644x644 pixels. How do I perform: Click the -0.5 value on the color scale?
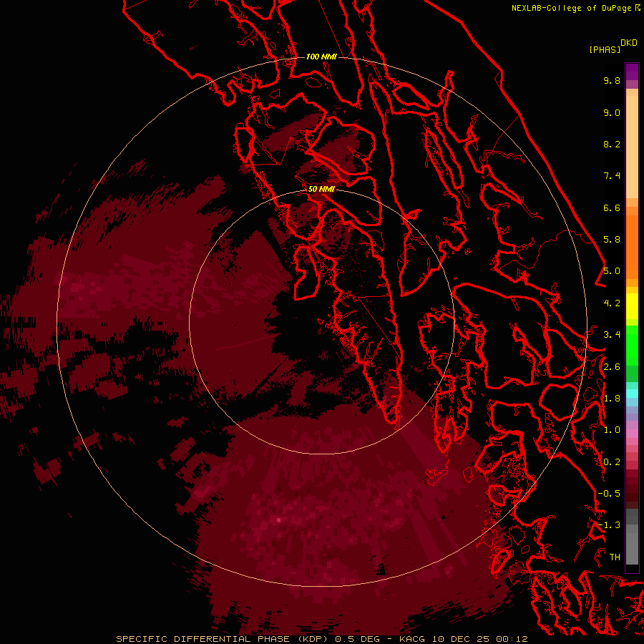tap(609, 494)
